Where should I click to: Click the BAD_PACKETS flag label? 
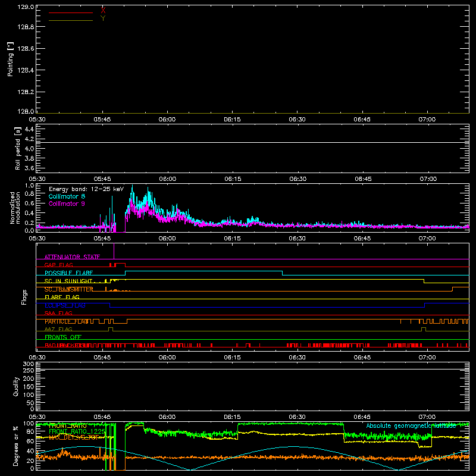click(x=65, y=345)
